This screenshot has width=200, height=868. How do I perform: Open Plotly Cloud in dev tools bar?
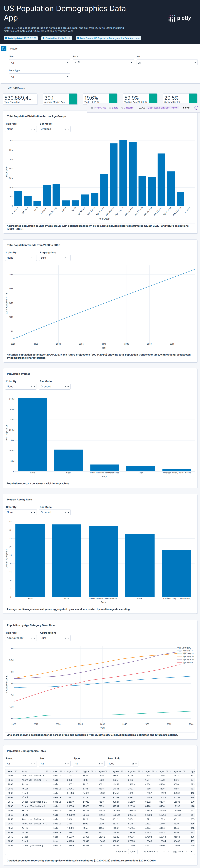click(98, 108)
